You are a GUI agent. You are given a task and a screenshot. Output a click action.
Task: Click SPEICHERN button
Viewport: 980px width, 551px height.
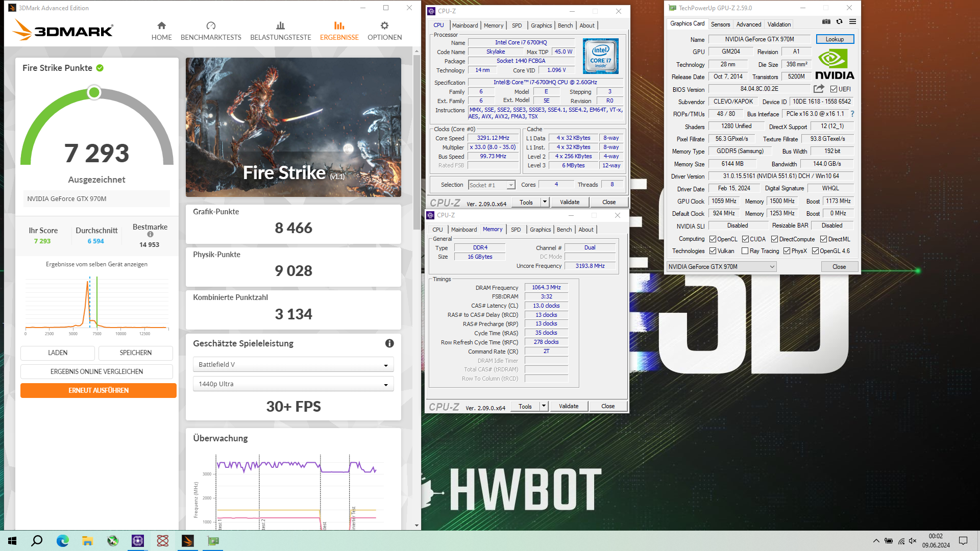135,353
